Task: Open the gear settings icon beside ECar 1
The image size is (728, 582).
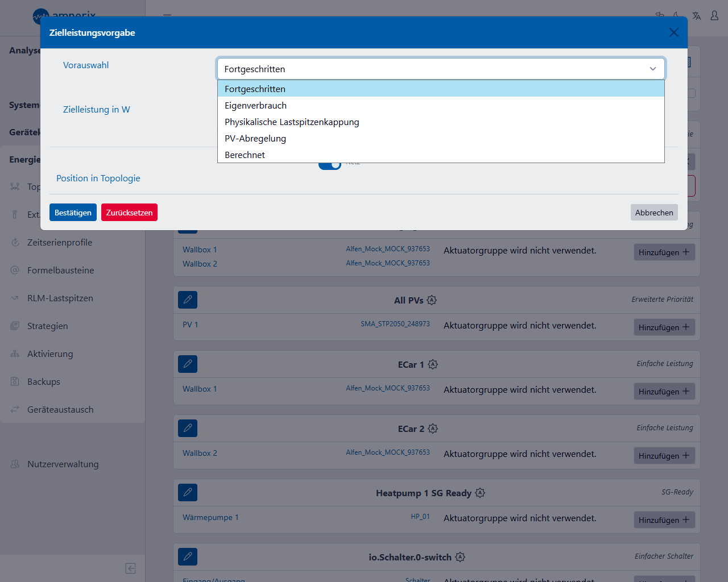Action: click(x=433, y=364)
